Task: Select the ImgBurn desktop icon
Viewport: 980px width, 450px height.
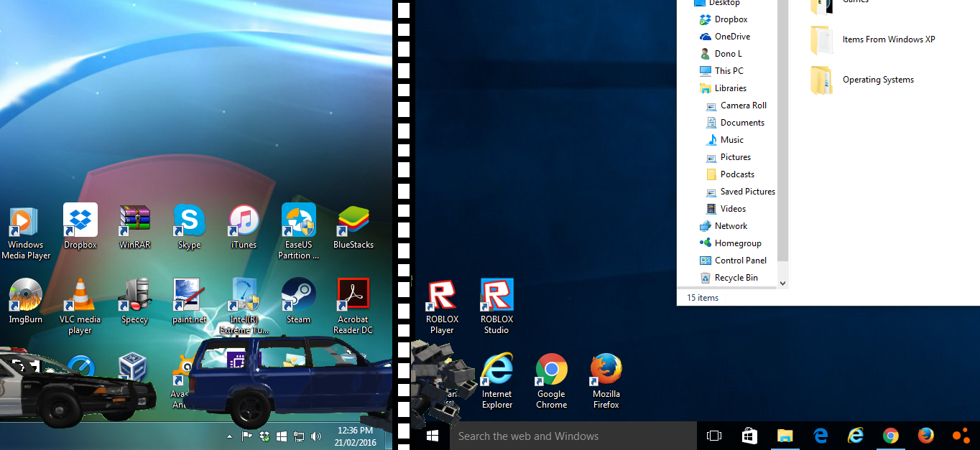Action: pyautogui.click(x=26, y=301)
